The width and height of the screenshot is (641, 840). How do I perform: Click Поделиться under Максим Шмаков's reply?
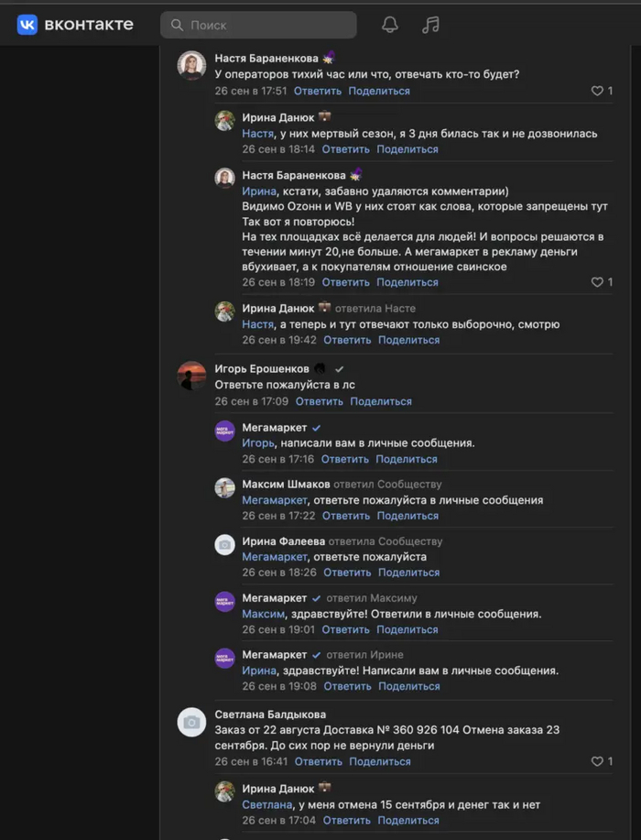coord(407,516)
